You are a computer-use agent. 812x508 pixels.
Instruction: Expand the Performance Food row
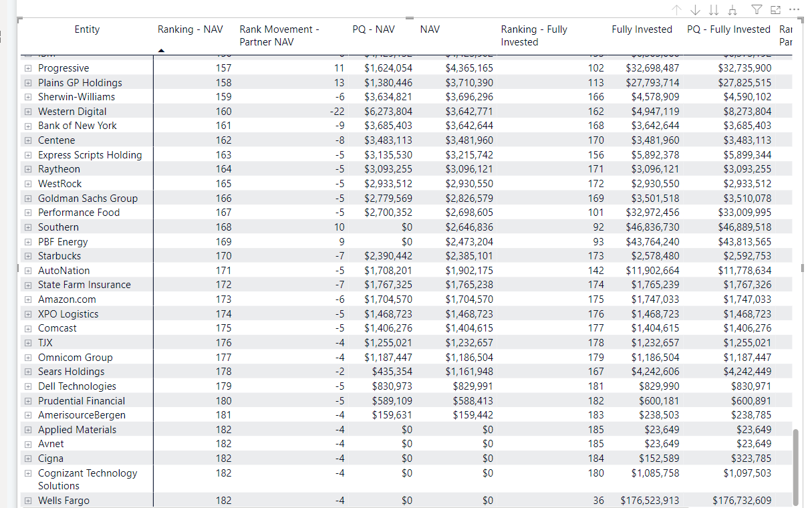click(x=28, y=213)
